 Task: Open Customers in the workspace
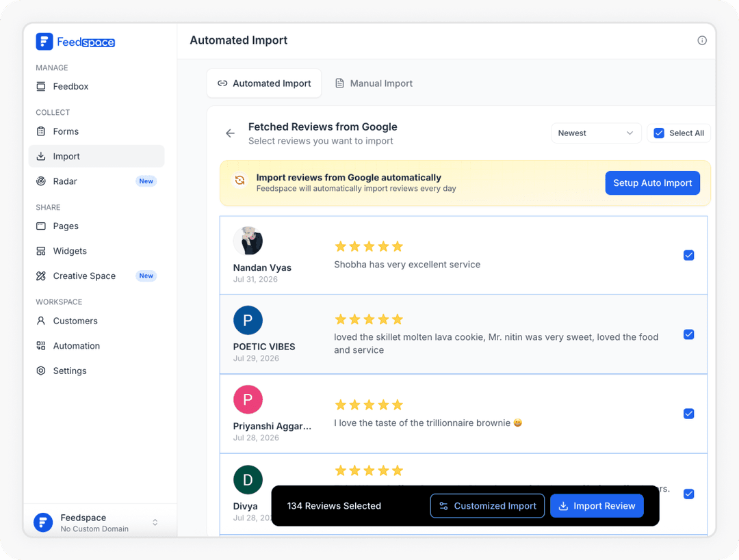point(96,321)
